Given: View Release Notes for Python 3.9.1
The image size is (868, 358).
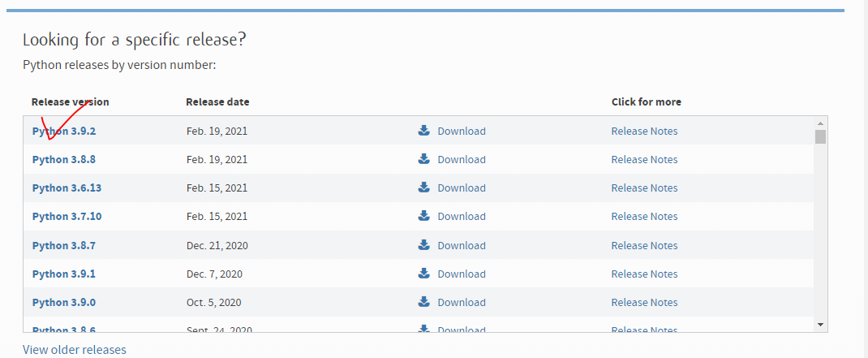Looking at the screenshot, I should point(644,274).
